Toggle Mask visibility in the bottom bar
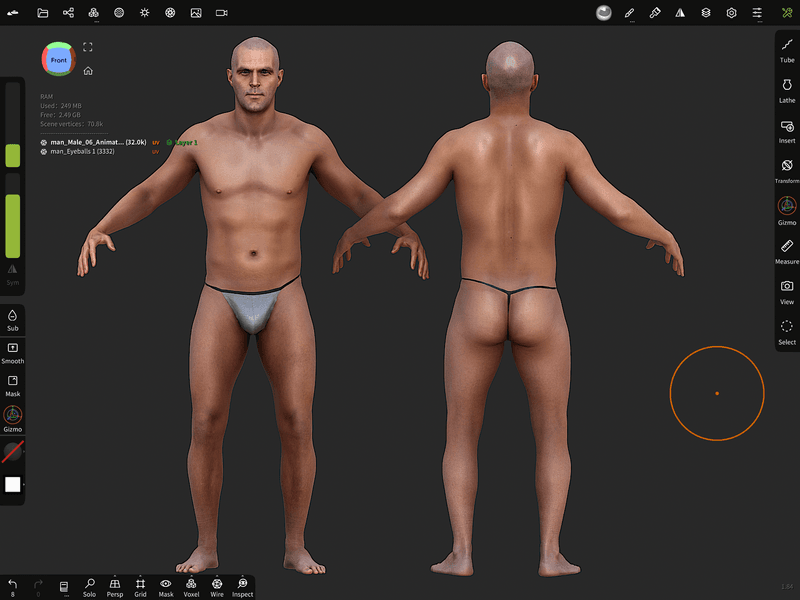This screenshot has height=600, width=800. [166, 587]
